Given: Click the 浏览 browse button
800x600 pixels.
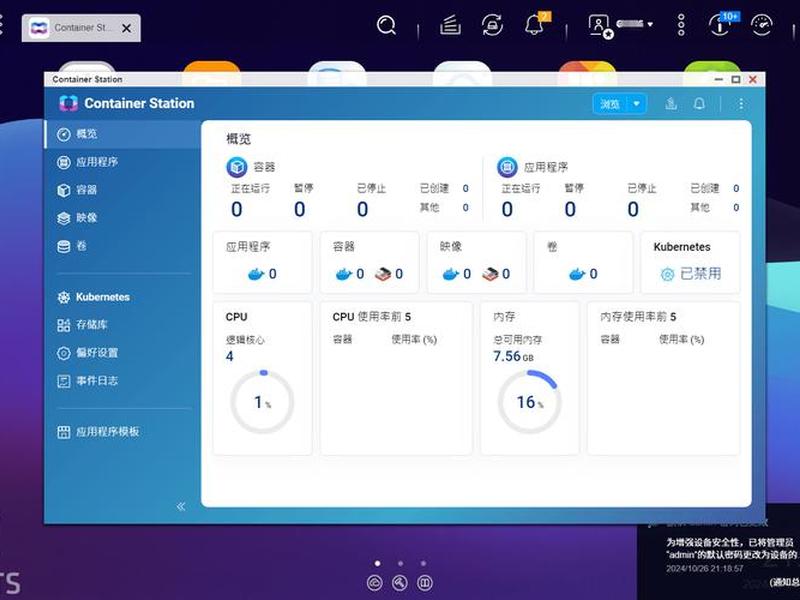Looking at the screenshot, I should coord(611,104).
